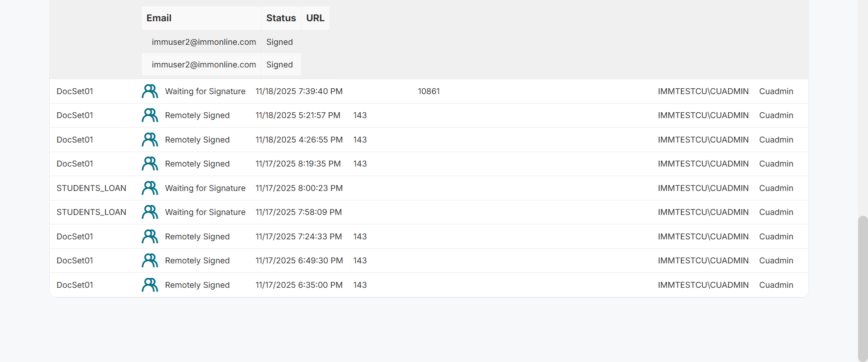Click signers icon for 4:26:55 PM row
Viewport: 868px width, 362px height.
[x=150, y=140]
